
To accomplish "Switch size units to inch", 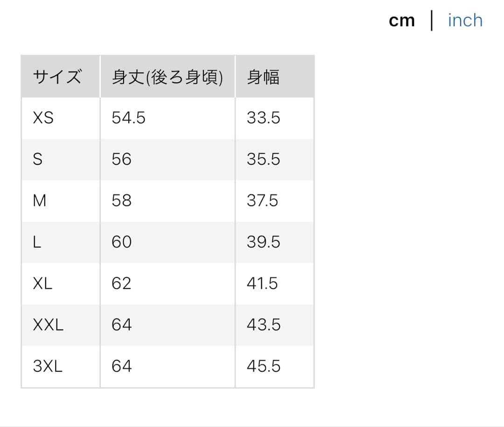I will point(465,21).
